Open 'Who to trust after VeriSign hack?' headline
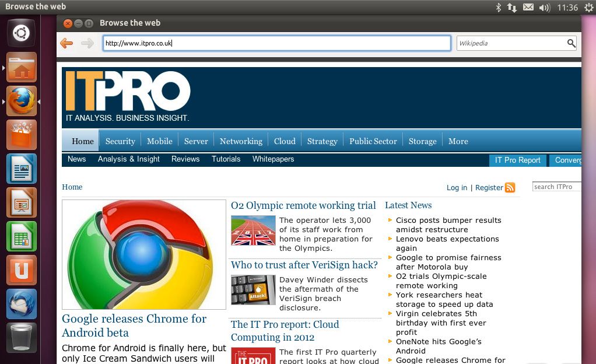Screen dimensions: 596x364 (x=304, y=265)
